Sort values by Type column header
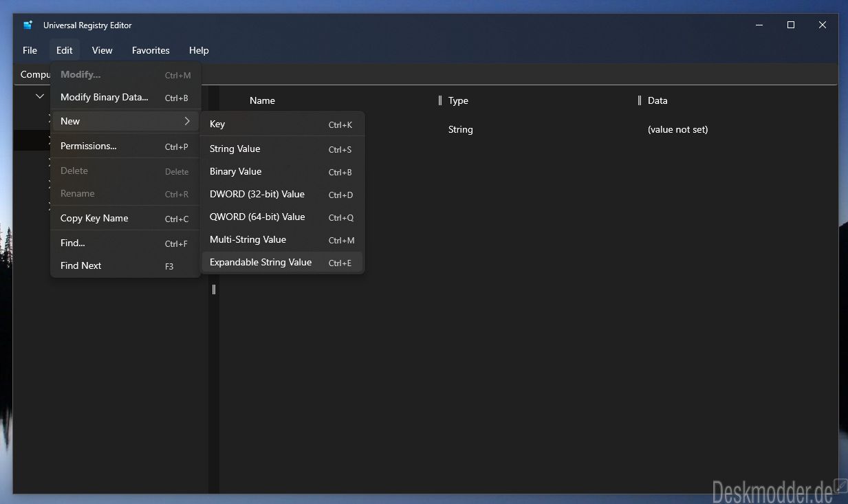Screen dimensions: 848x504 458,100
